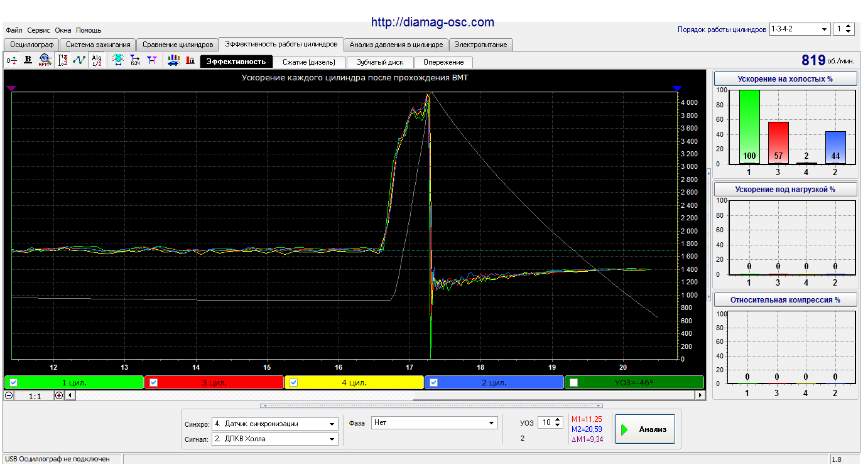Click the RPM magnifier icon
Screen dimensions: 868x467
[x=45, y=60]
